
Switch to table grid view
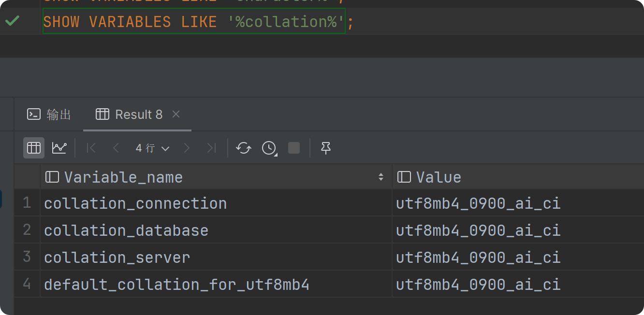[x=34, y=148]
